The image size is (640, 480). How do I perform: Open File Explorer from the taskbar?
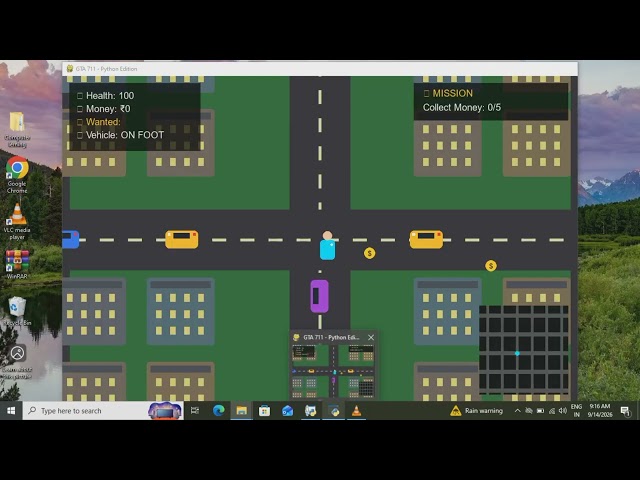241,411
